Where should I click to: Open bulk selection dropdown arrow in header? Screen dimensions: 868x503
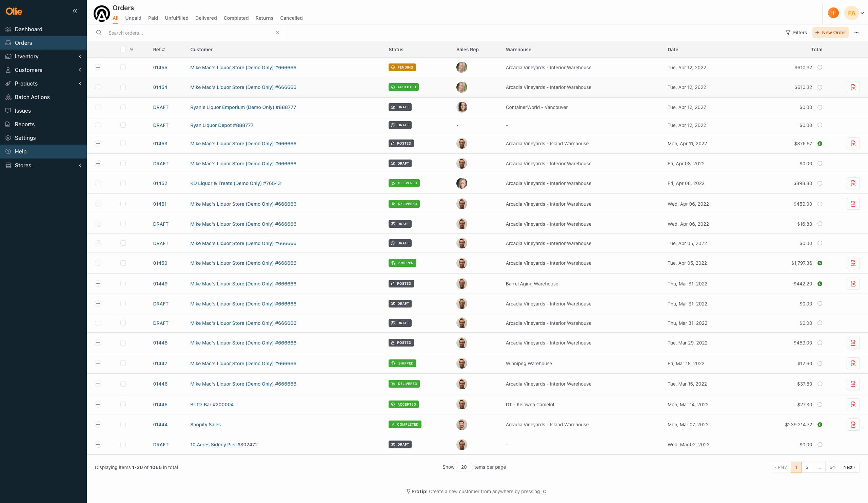[132, 50]
